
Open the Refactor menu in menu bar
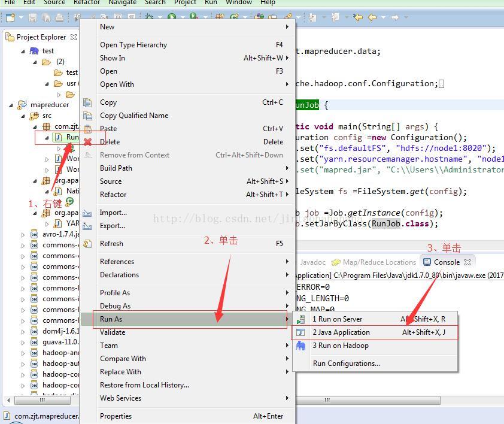coord(87,2)
